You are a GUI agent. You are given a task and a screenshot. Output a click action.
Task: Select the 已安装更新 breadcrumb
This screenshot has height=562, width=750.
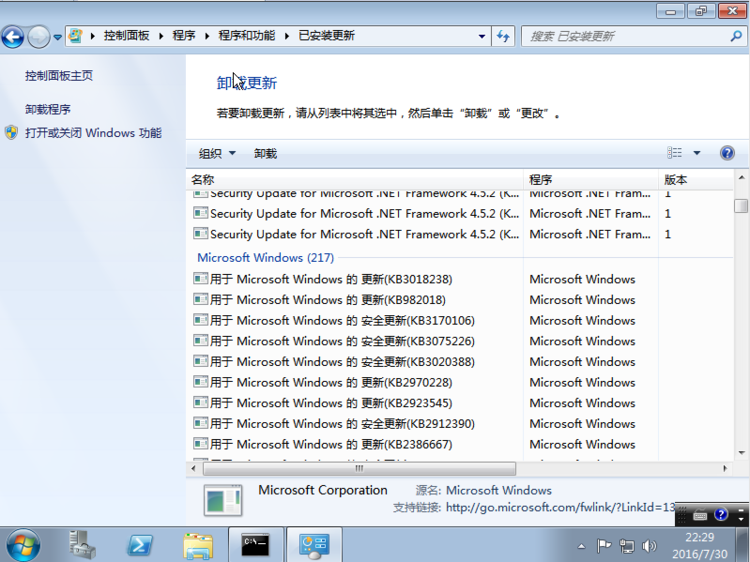click(x=326, y=35)
